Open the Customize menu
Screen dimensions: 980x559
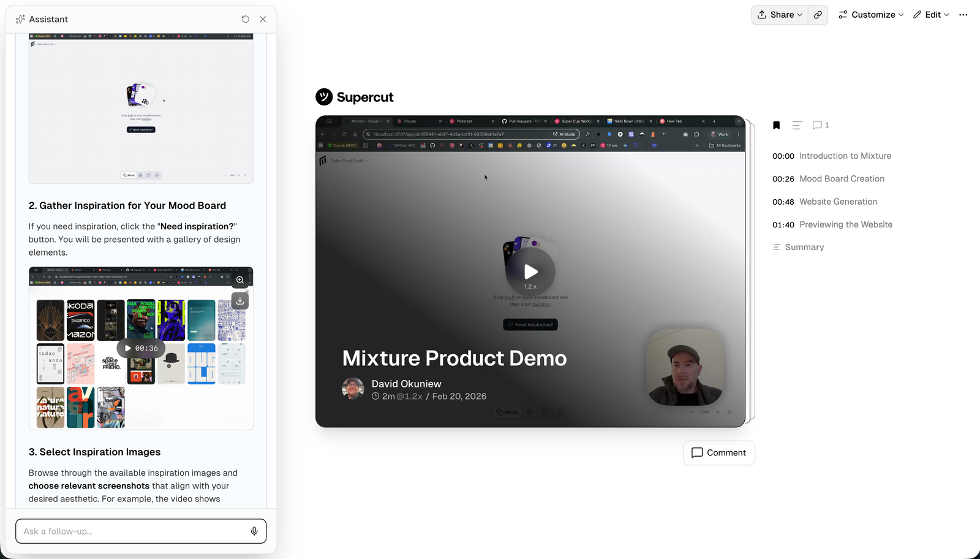click(871, 15)
